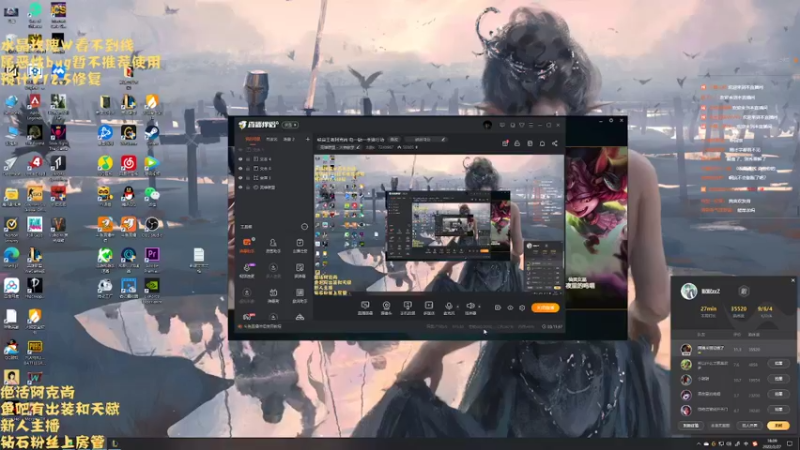The width and height of the screenshot is (800, 450).
Task: Launch the CS:GO desktop shortcut
Action: (x=35, y=194)
